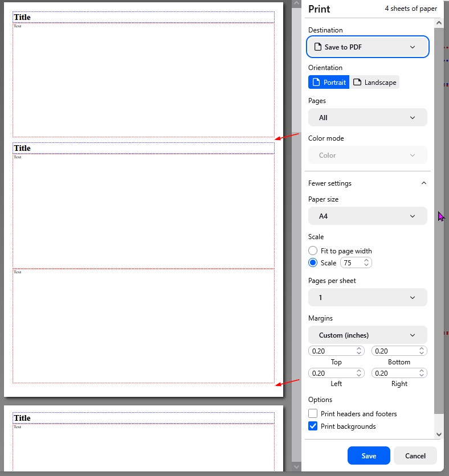Image resolution: width=449 pixels, height=476 pixels.
Task: Click the second page preview at the bottom
Action: coord(144,438)
